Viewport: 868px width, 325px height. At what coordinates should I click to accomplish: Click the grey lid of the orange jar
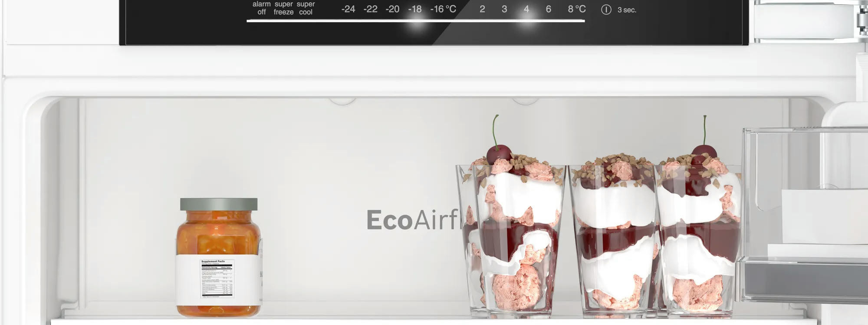[x=219, y=204]
